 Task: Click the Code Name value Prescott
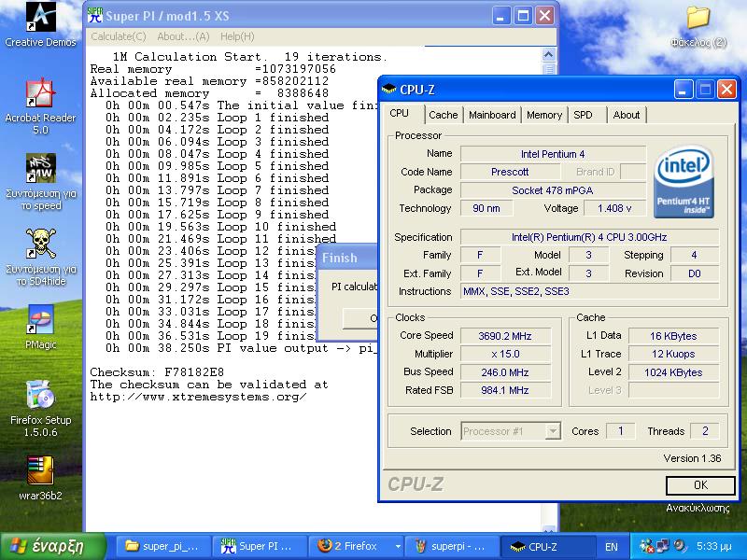(x=509, y=172)
